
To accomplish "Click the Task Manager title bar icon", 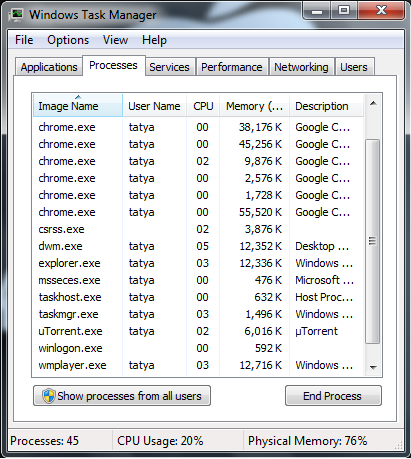I will coord(16,15).
